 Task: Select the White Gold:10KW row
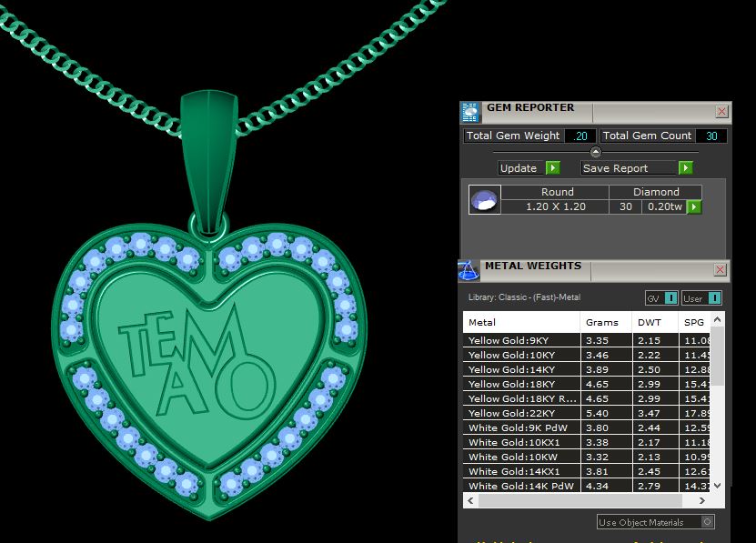[586, 457]
